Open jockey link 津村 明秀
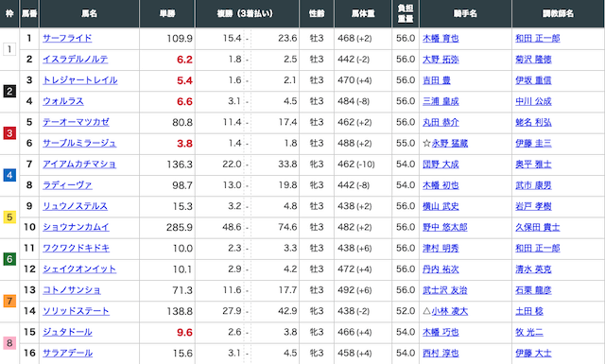This screenshot has width=605, height=364. click(441, 248)
